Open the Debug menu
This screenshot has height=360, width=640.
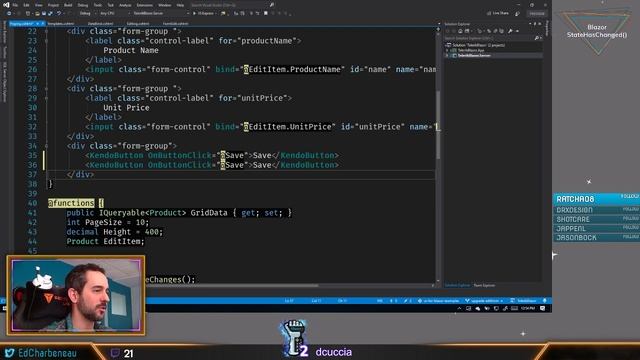pos(82,5)
